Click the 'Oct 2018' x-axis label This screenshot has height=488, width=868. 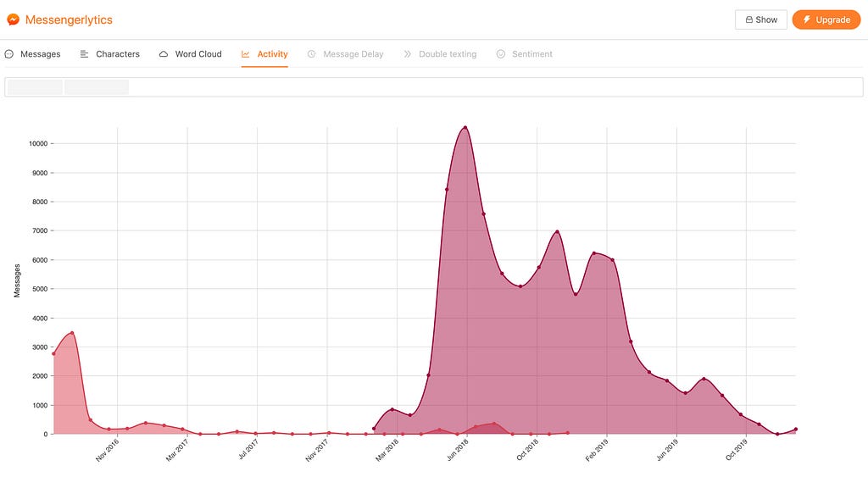[x=528, y=450]
